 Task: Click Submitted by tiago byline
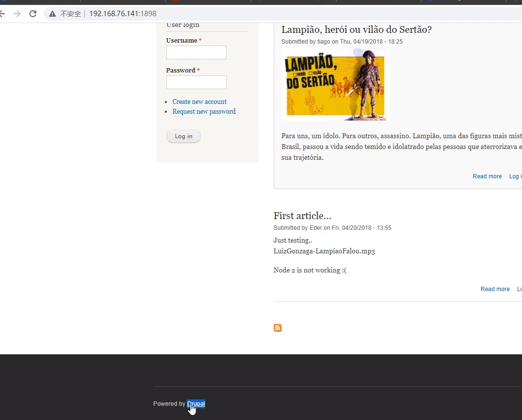pos(342,42)
